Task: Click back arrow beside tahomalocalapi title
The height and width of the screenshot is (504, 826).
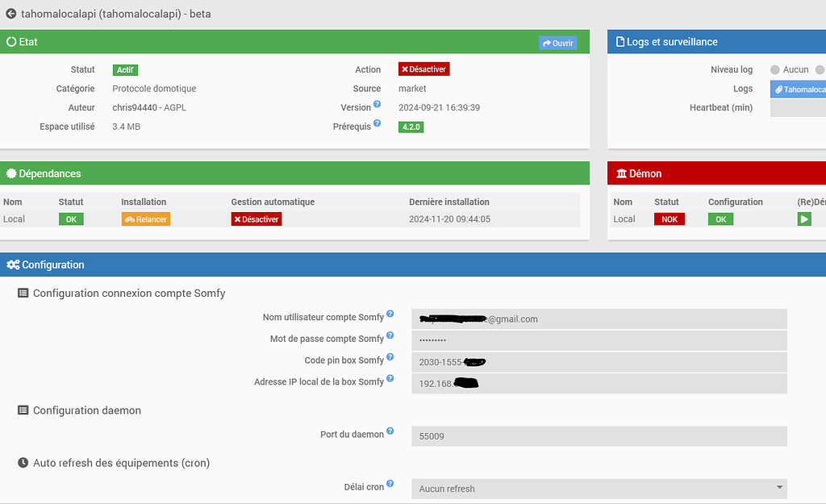Action: 12,14
